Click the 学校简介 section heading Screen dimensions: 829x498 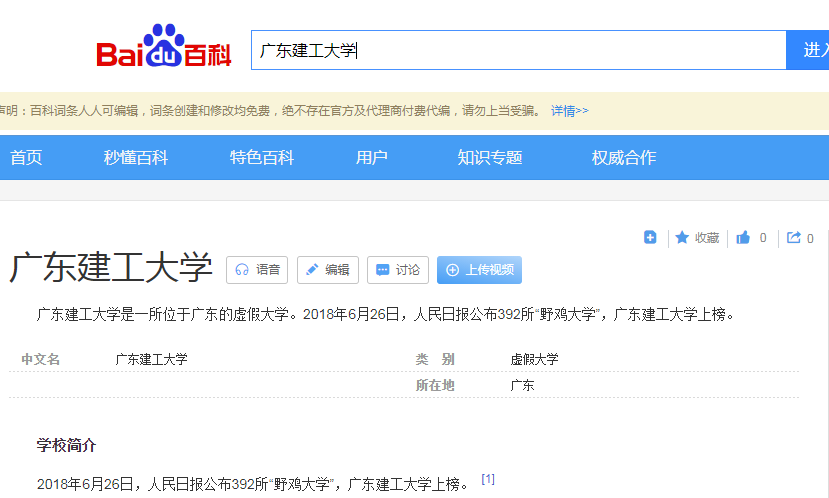coord(67,445)
